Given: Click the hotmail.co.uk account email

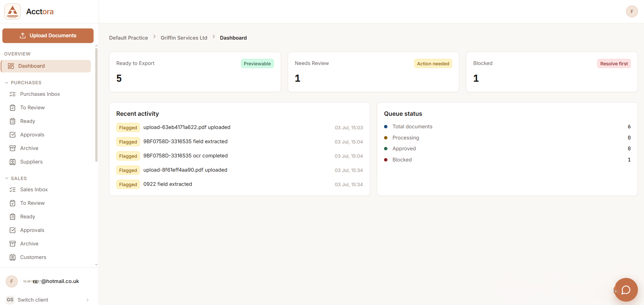Looking at the screenshot, I should coord(51,281).
